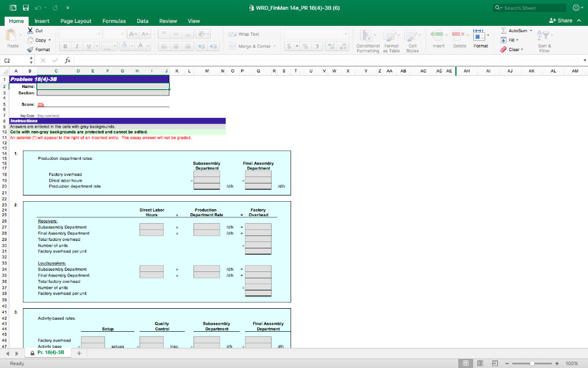
Task: Toggle Bold formatting button
Action: [x=65, y=46]
